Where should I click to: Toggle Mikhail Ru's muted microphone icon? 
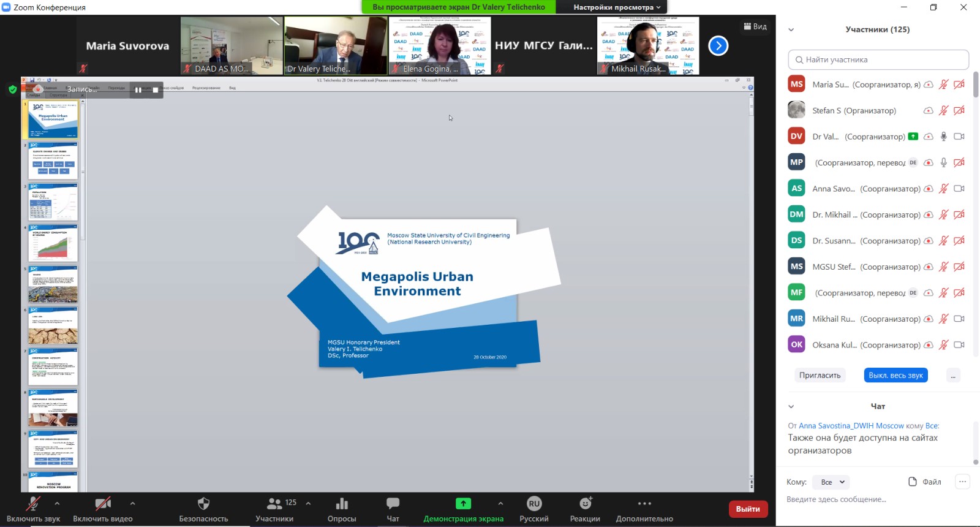pos(944,319)
